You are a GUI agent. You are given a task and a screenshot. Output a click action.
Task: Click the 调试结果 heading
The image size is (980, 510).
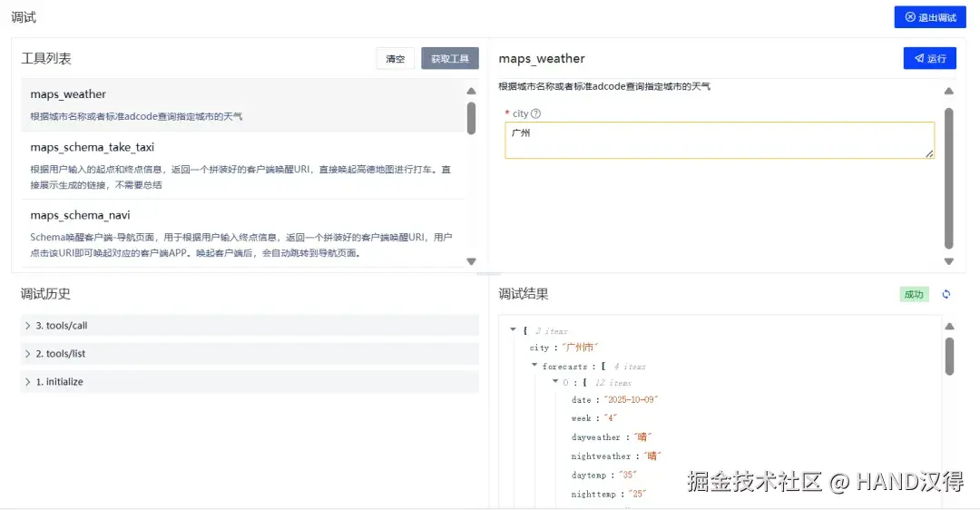(x=524, y=294)
